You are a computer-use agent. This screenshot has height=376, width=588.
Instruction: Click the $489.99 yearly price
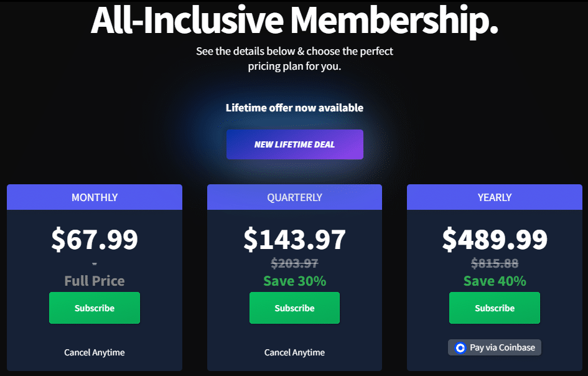coord(495,240)
